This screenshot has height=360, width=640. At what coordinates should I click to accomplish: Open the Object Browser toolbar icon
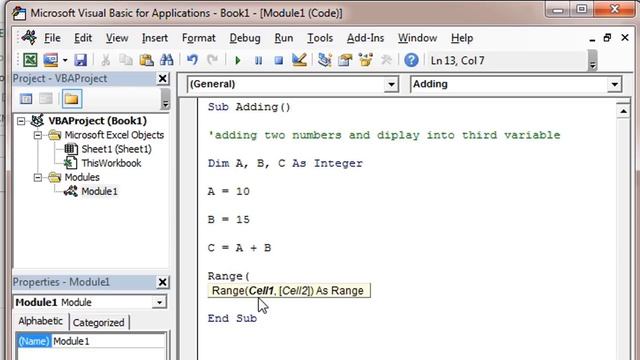(366, 60)
